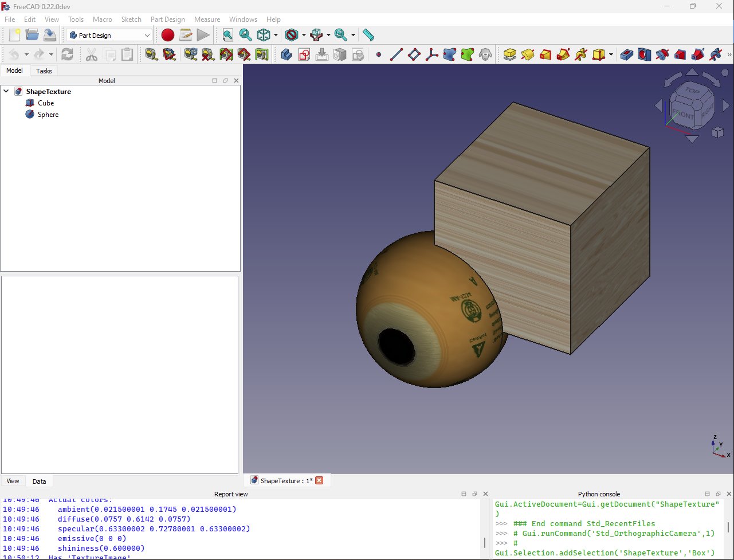The height and width of the screenshot is (560, 734).
Task: Click the Datum Point icon
Action: point(378,54)
